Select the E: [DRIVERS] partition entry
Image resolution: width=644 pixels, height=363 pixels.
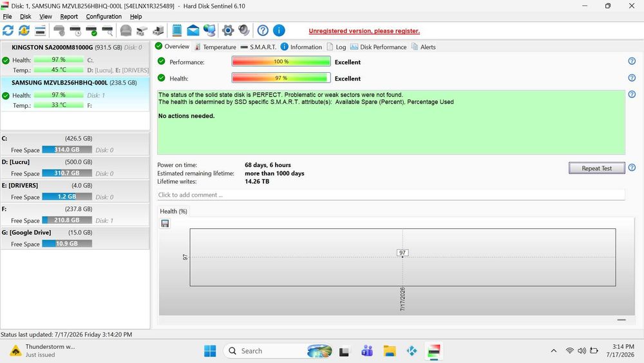[x=75, y=191]
